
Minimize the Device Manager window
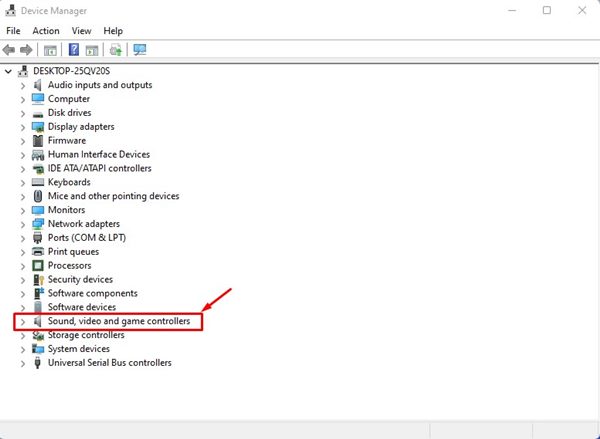click(512, 10)
